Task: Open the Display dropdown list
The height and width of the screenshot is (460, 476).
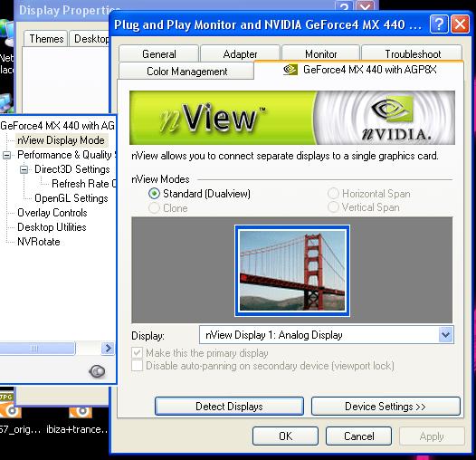Action: (445, 335)
